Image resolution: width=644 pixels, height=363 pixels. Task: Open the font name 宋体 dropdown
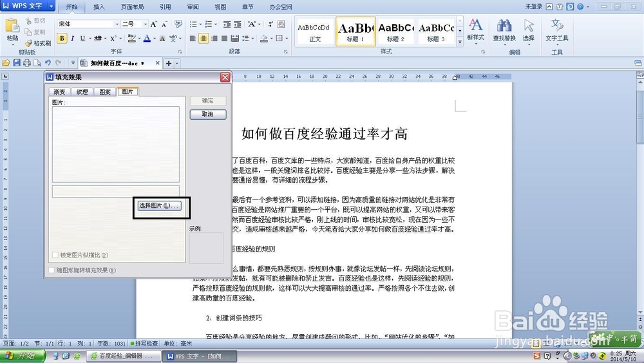(x=117, y=24)
